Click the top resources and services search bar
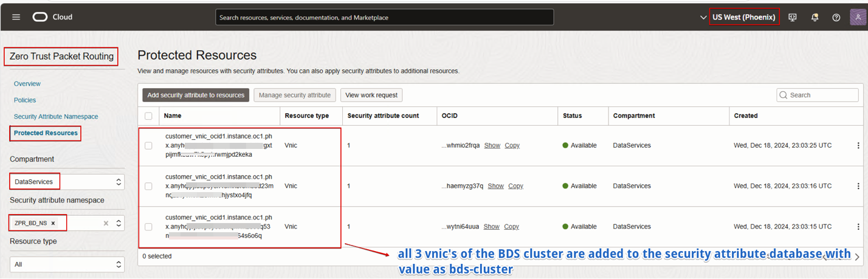 pos(384,18)
